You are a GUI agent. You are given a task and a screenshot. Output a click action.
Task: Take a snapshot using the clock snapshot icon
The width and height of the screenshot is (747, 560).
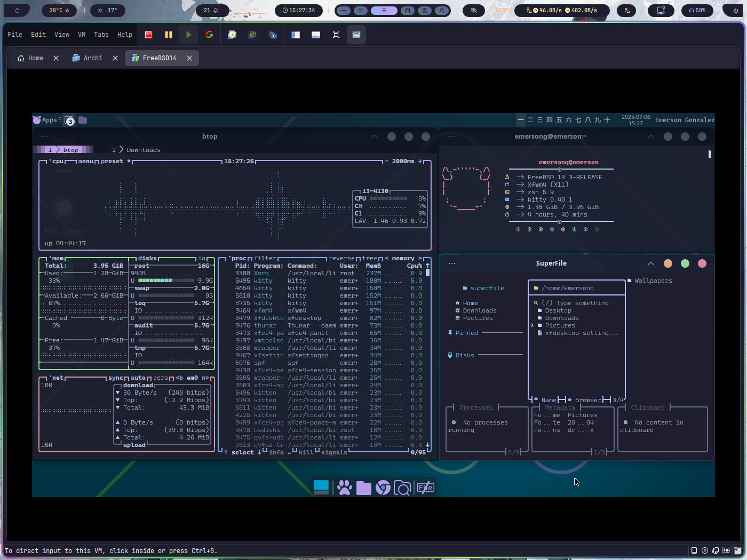[232, 35]
